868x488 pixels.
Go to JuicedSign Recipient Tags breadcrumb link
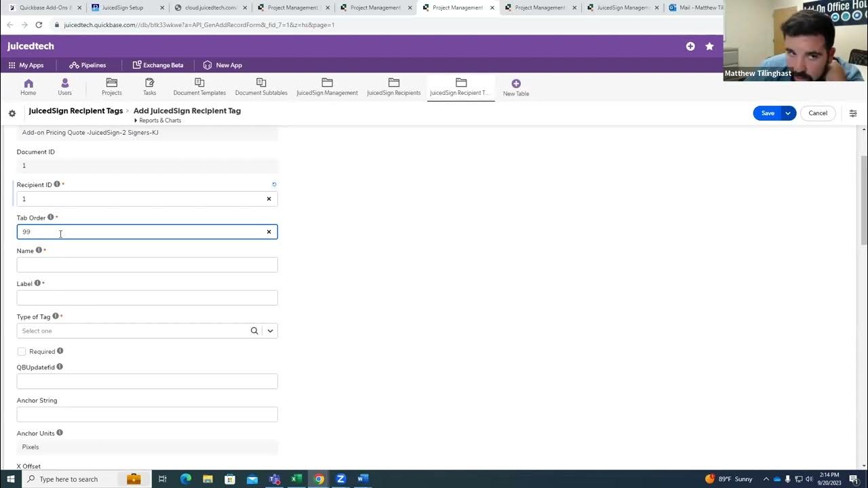(76, 110)
